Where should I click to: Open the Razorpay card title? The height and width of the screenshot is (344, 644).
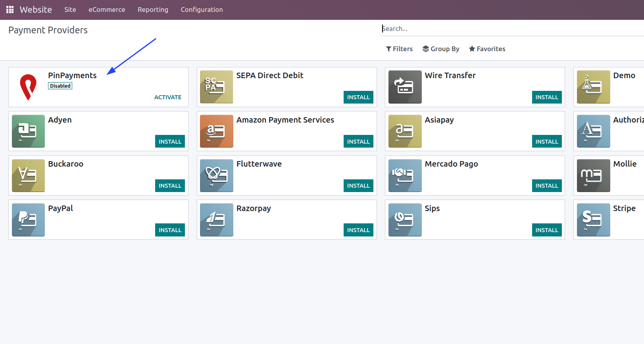click(254, 208)
